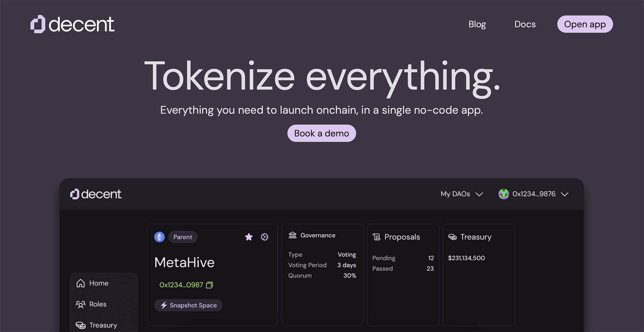Click the wallet avatar icon
The width and height of the screenshot is (644, 332).
503,194
